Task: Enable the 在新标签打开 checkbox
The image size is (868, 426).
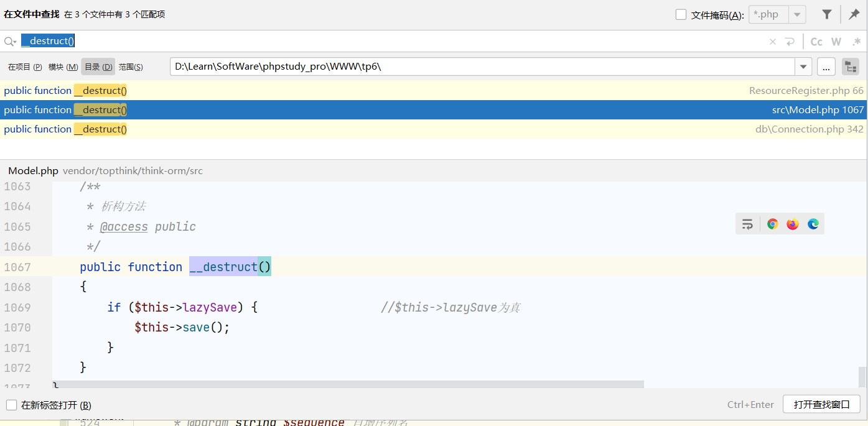Action: point(11,405)
